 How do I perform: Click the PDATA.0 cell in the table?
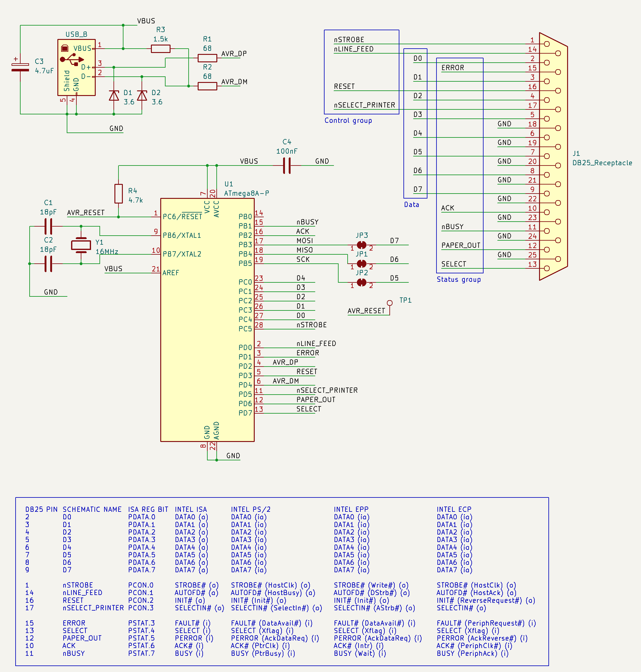tap(142, 517)
